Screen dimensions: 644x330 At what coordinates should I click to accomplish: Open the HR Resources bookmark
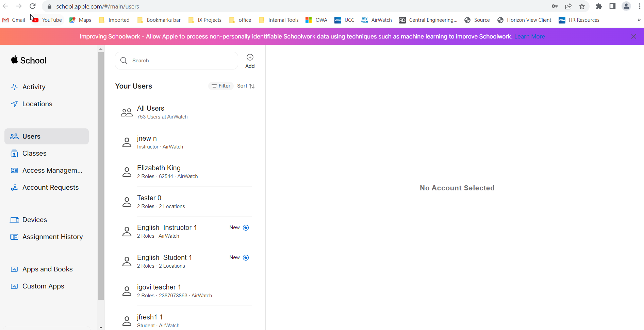[x=579, y=20]
